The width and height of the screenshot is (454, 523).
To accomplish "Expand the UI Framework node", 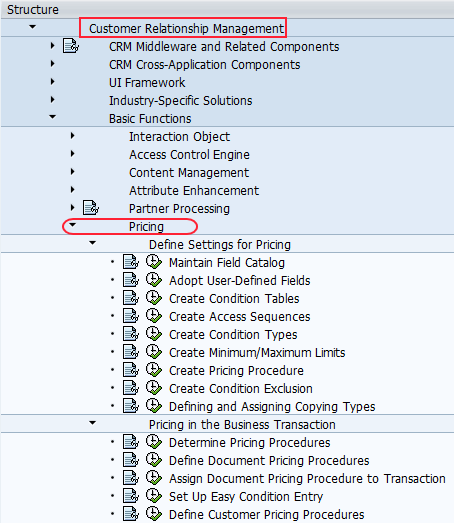I will [52, 81].
